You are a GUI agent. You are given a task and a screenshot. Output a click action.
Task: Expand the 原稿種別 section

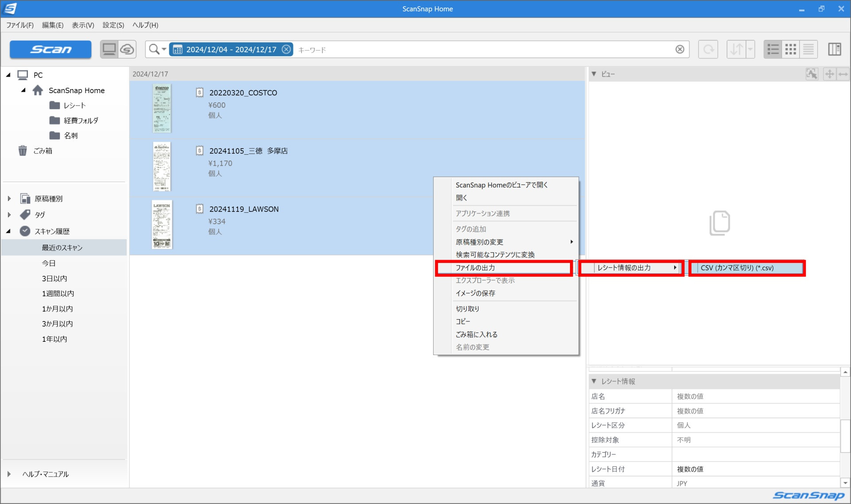(x=9, y=199)
